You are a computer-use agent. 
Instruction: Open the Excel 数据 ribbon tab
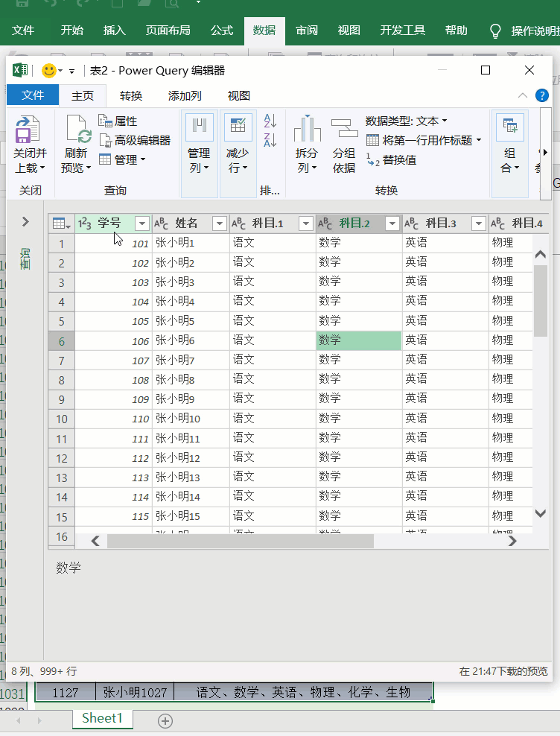(264, 31)
